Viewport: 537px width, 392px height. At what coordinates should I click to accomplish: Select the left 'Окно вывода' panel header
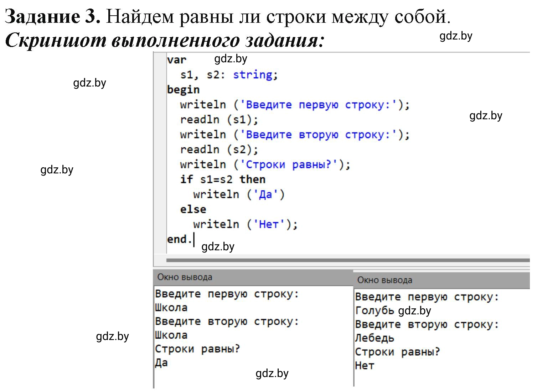(253, 277)
